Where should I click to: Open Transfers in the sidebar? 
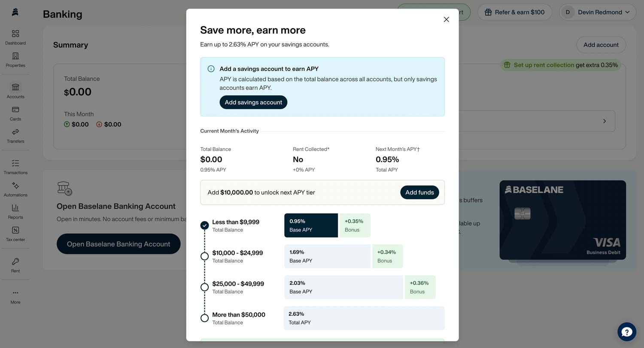(x=15, y=136)
